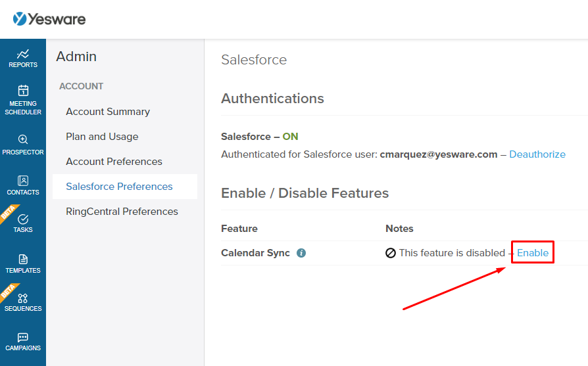Go to the Contacts sidebar icon
The image size is (588, 366).
point(23,181)
